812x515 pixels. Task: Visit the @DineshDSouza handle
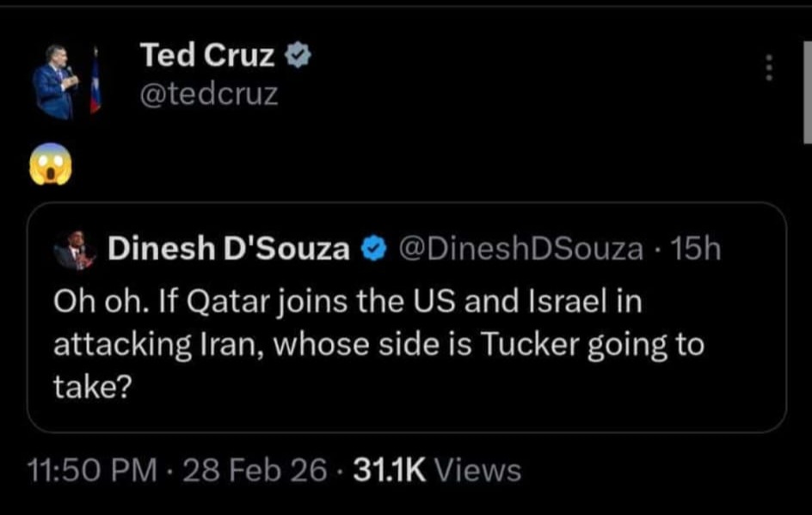point(520,249)
